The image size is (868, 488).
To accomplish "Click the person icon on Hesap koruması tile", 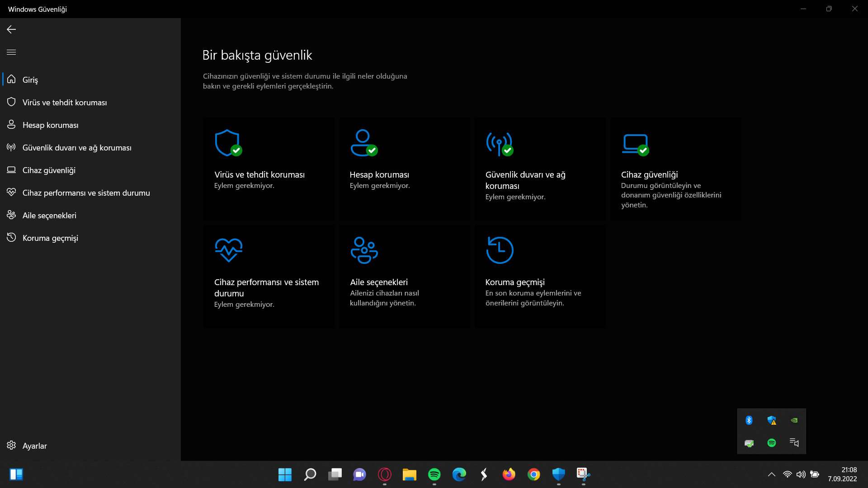I will 363,143.
